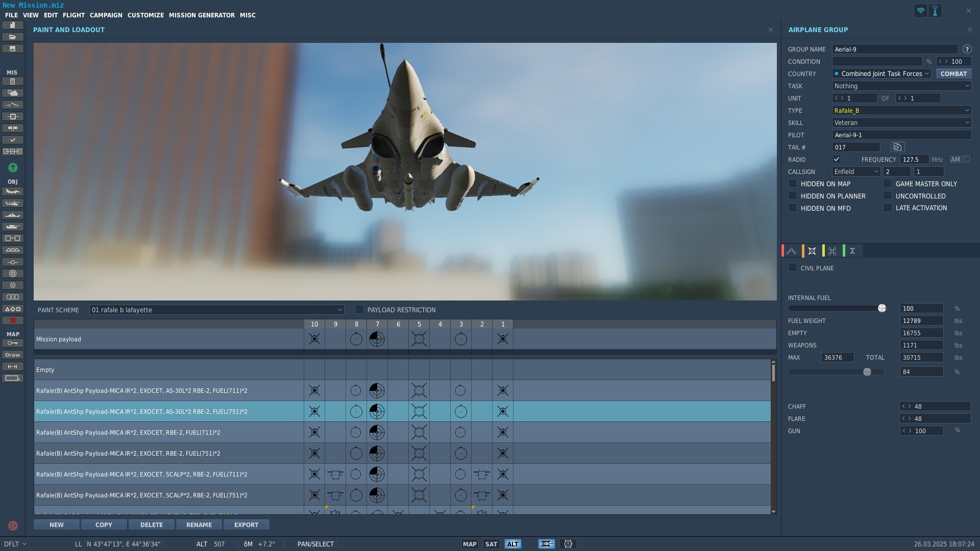This screenshot has width=980, height=551.
Task: Click the shapes template icon in sidebar
Action: click(13, 309)
